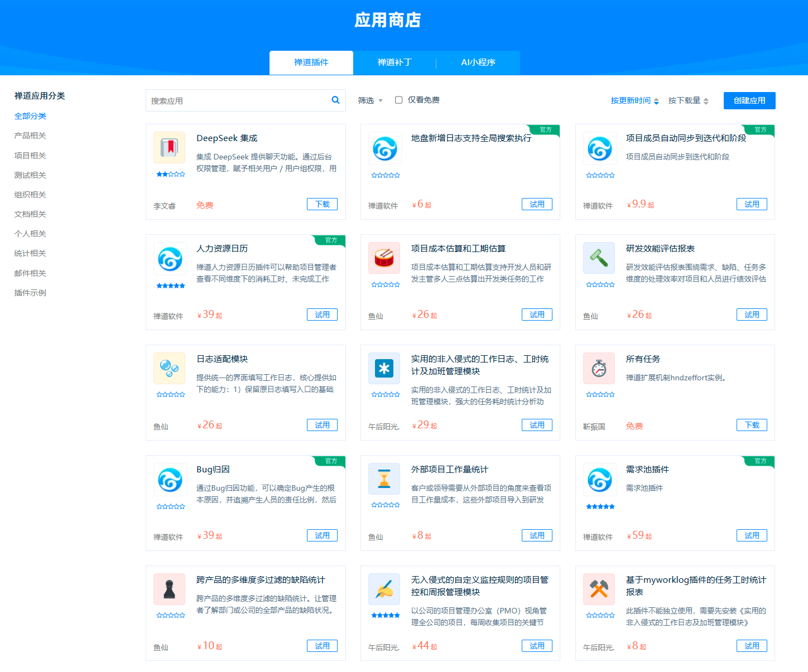Viewport: 808px width, 672px height.
Task: Click the chess pawn icon for 跨产品的多维度多过滤的缺陷统计
Action: [x=170, y=589]
